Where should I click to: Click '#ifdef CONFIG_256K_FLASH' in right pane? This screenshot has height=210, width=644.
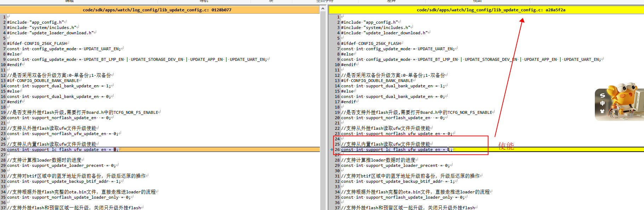click(371, 43)
